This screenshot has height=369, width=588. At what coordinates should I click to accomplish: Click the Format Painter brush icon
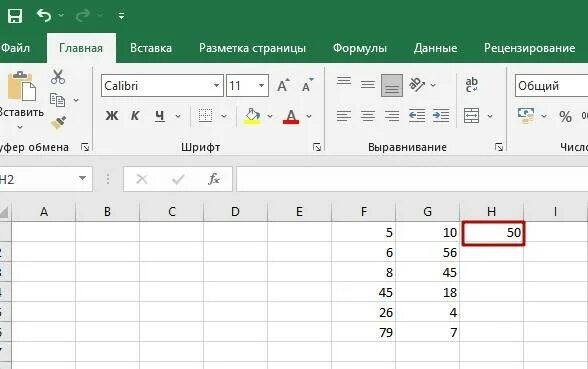point(58,123)
